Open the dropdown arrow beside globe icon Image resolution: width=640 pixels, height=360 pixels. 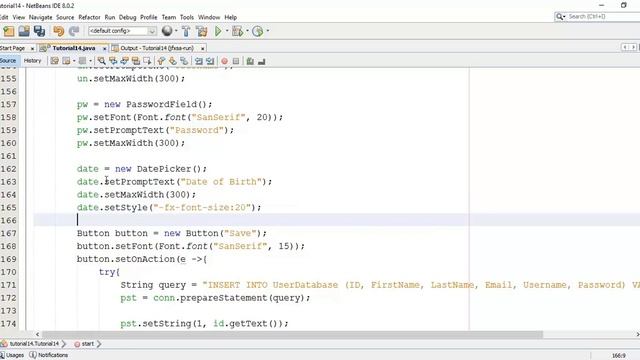click(176, 31)
